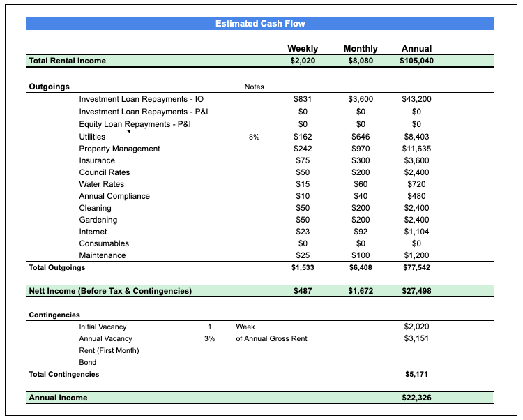Select the $92 monthly Internet cell
The height and width of the screenshot is (420, 523).
coord(361,232)
